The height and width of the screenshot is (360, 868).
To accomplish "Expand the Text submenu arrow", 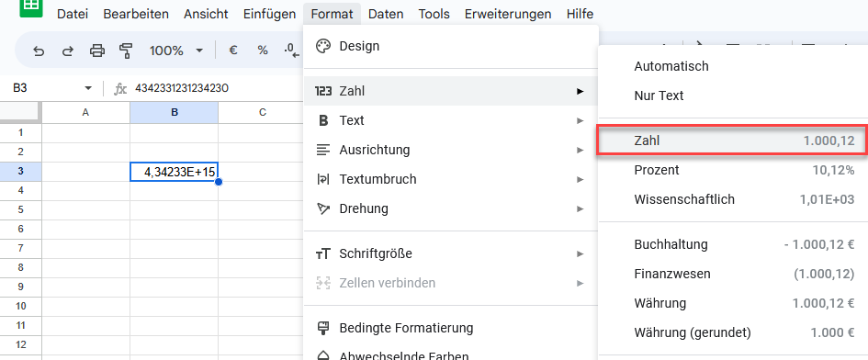I will pyautogui.click(x=580, y=120).
